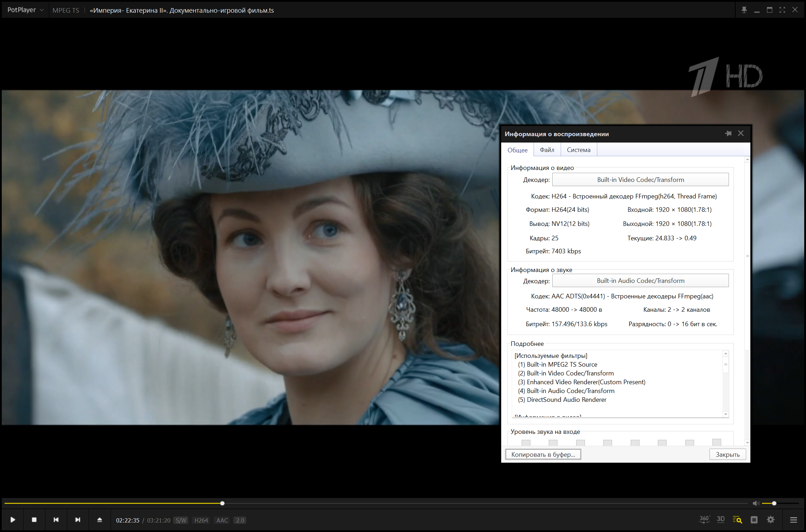Open Built-in Video Codec/Transform decoder settings
The height and width of the screenshot is (532, 806).
tap(640, 179)
